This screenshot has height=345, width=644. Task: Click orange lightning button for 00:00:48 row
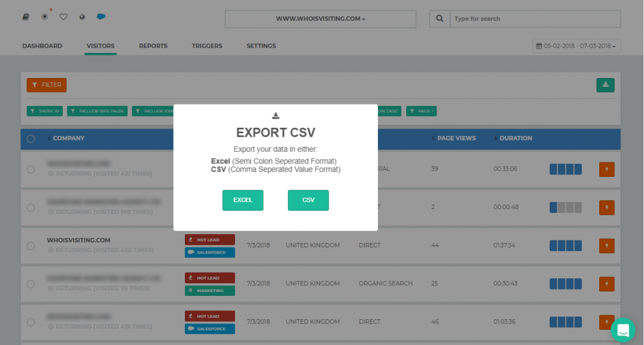[x=607, y=208]
